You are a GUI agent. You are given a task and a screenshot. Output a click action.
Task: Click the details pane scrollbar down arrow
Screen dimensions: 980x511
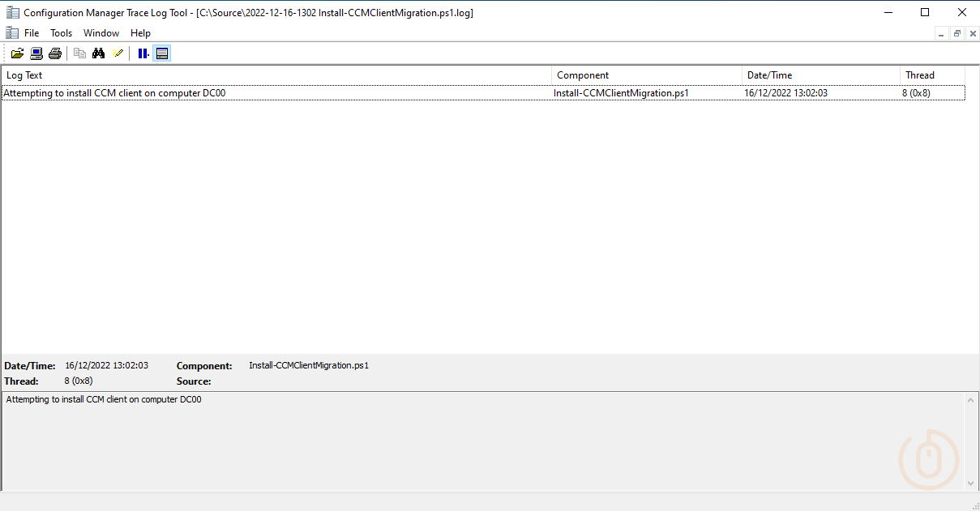972,483
